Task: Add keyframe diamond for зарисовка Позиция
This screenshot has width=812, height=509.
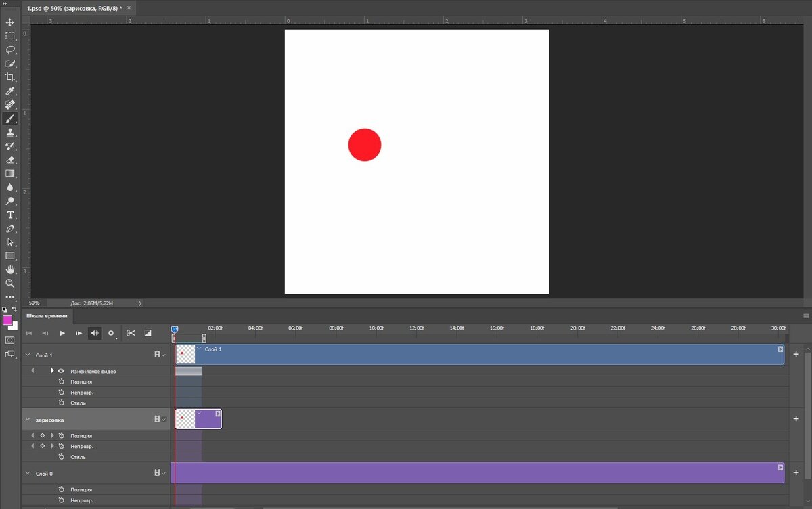Action: [x=42, y=436]
